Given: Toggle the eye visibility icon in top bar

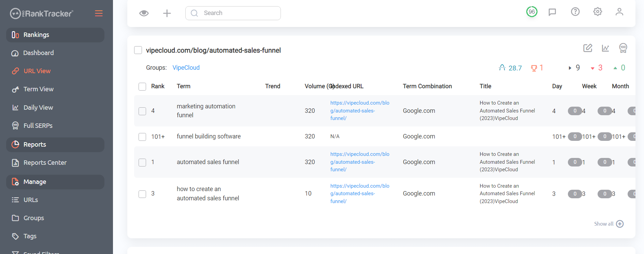Looking at the screenshot, I should (144, 13).
